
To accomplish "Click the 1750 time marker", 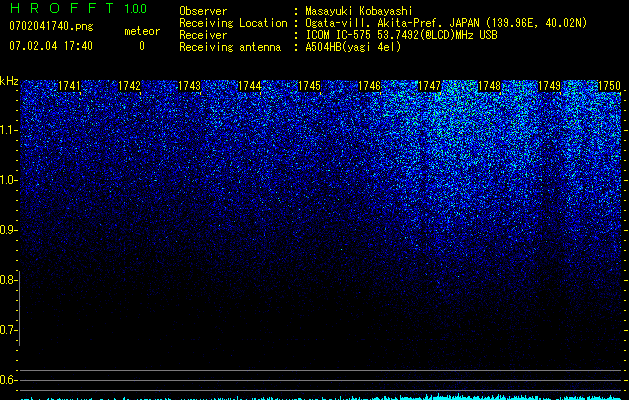I will pyautogui.click(x=609, y=86).
